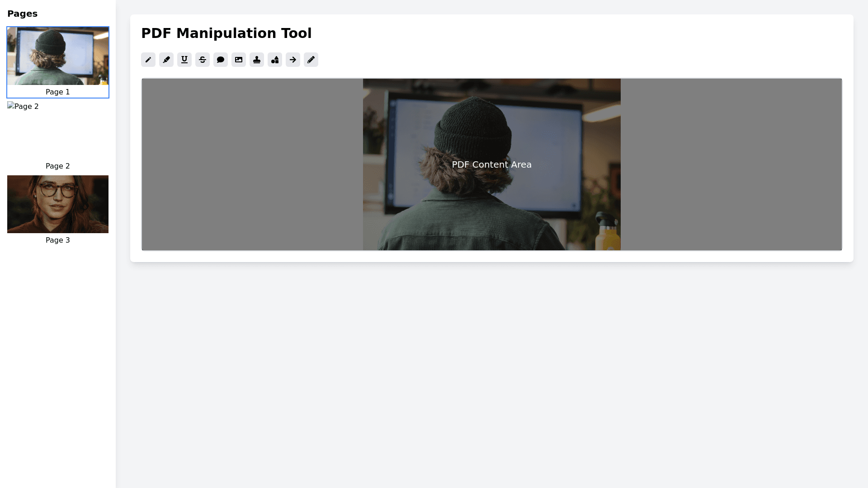Click the Page 2 caption below thumbnail
This screenshot has width=868, height=488.
(58, 166)
